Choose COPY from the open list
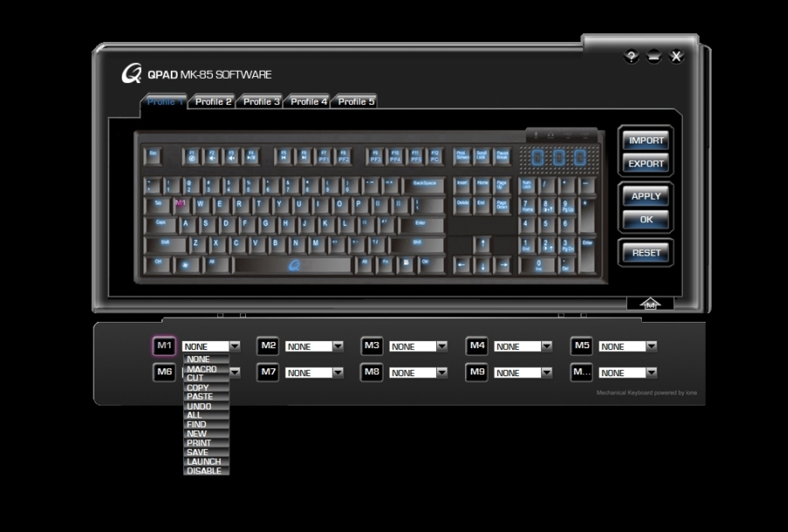The width and height of the screenshot is (788, 532). pyautogui.click(x=206, y=388)
